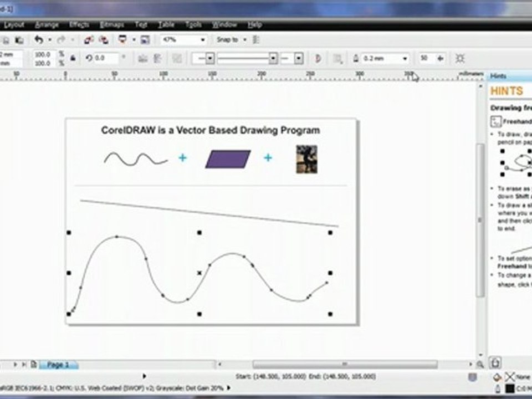Click the Bounding box icon on the property bar
Screen dimensions: 532x399
[x=460, y=58]
